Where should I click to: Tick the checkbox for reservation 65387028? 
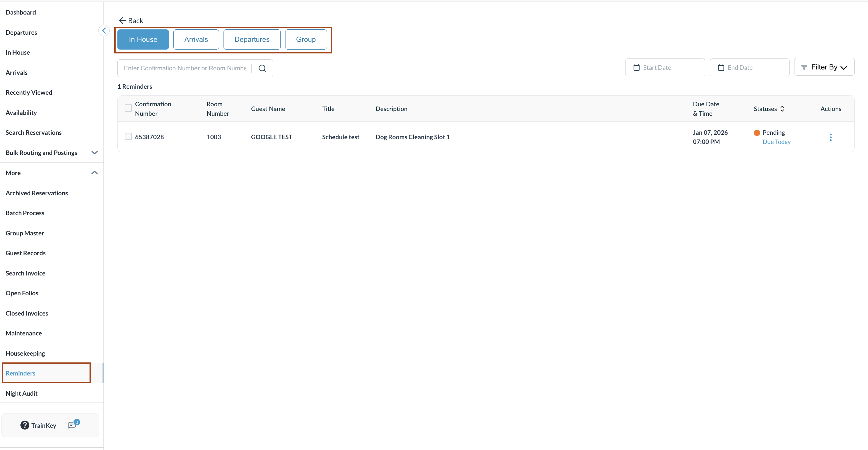128,137
